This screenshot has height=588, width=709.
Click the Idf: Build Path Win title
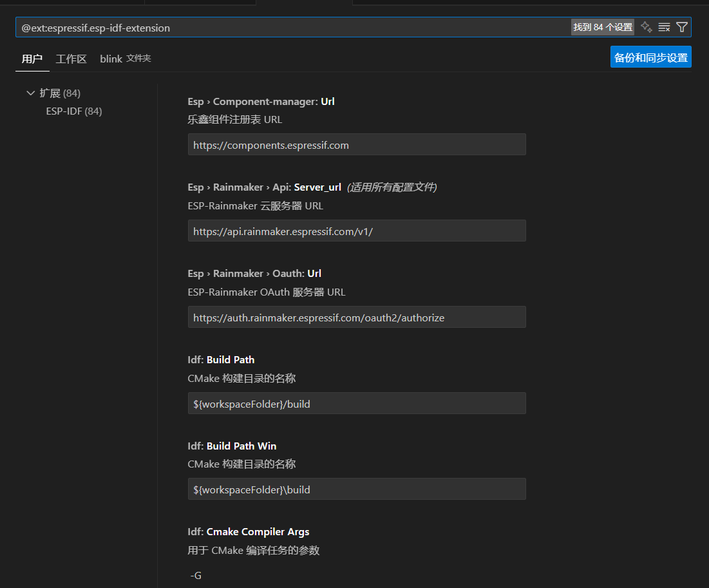232,446
